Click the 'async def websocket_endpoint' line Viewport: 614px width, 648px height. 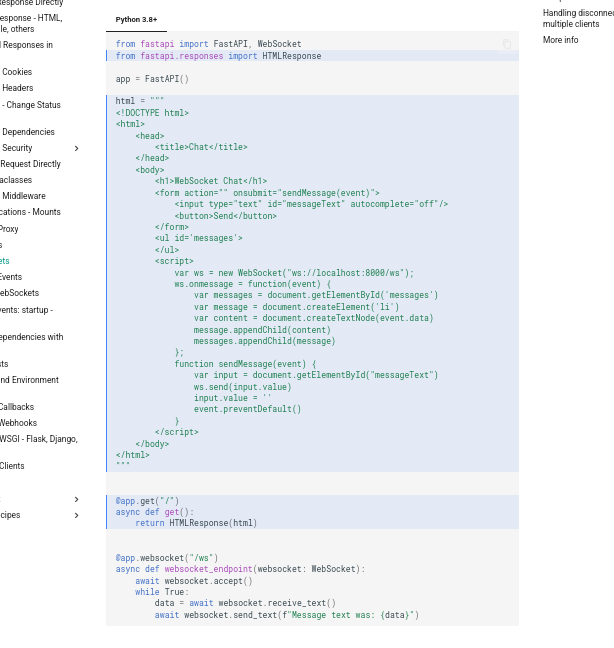tap(240, 569)
